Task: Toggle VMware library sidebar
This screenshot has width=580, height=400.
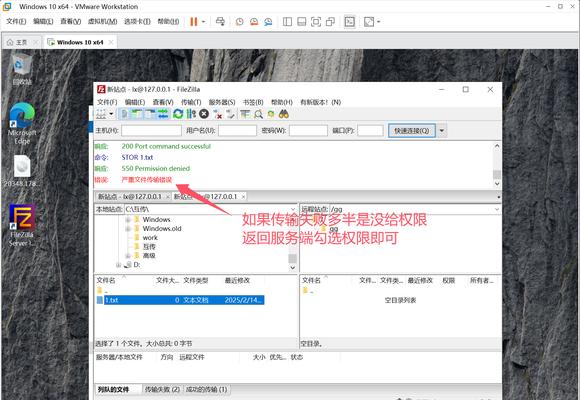Action: pos(287,22)
